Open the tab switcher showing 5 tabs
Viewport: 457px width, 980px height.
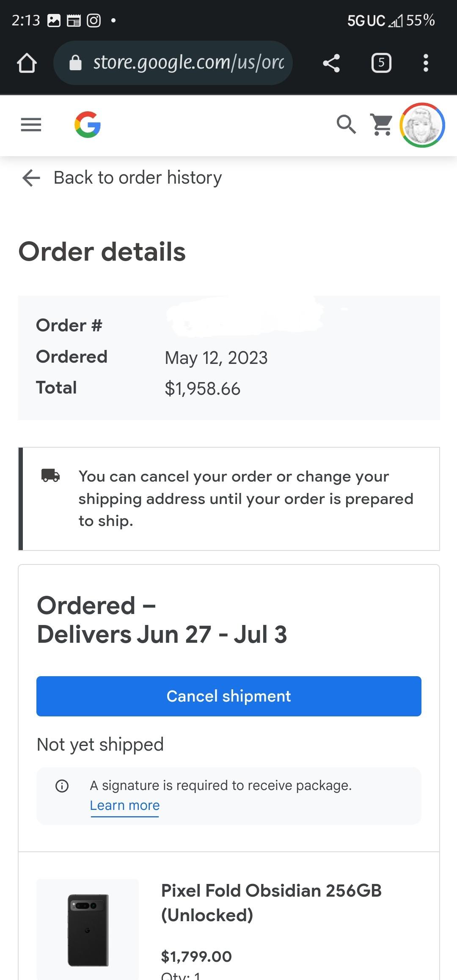pos(381,63)
